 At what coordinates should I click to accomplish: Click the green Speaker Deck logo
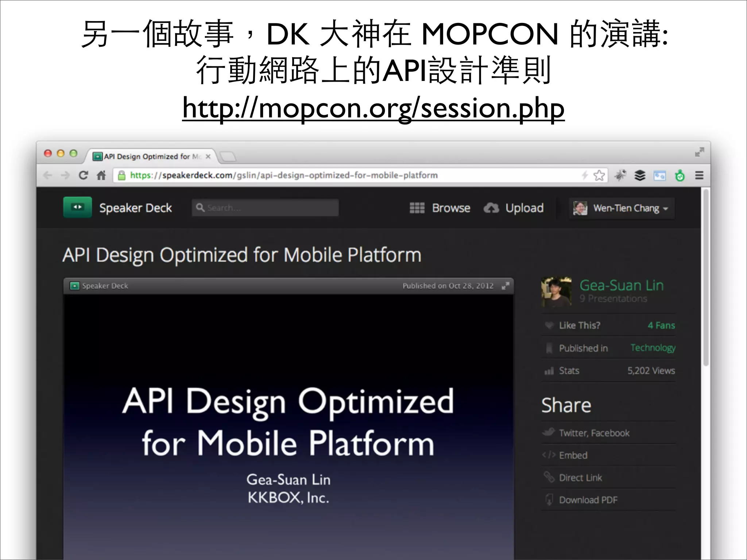[77, 207]
